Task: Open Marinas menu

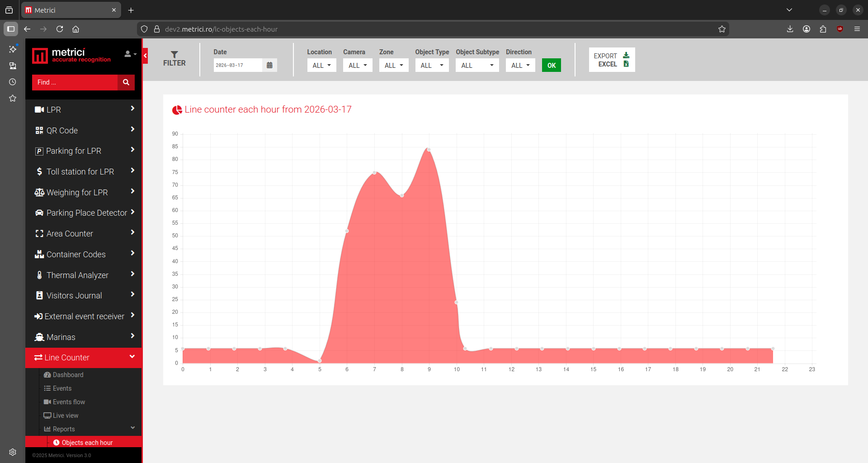Action: (84, 337)
